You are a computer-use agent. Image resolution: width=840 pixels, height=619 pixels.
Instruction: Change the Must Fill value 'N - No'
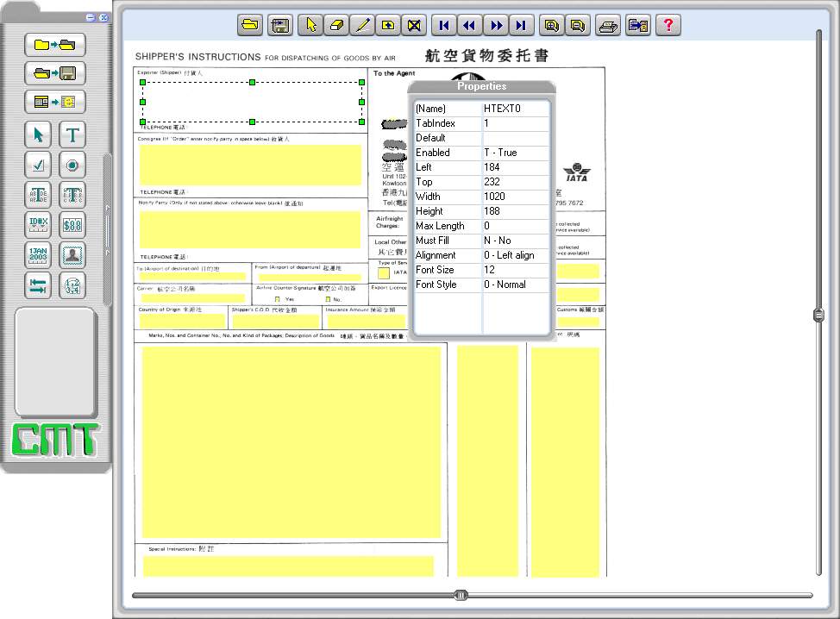tap(515, 241)
